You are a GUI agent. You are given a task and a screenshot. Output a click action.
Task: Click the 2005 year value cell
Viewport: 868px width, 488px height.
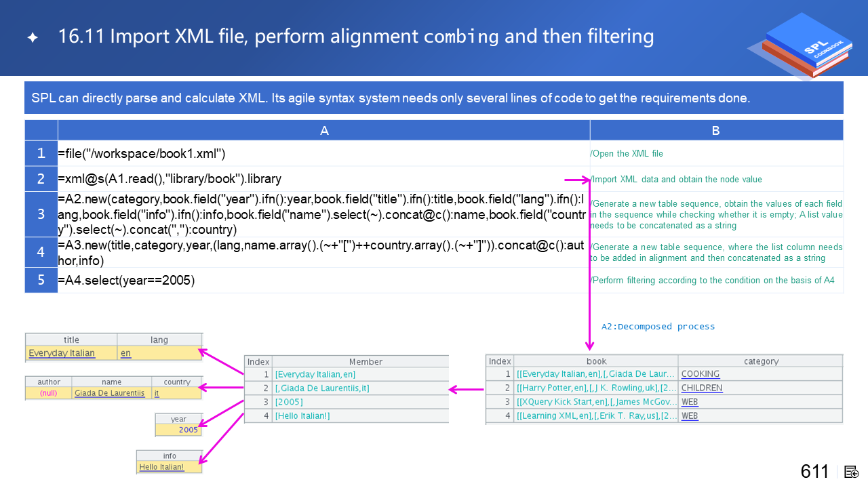179,430
